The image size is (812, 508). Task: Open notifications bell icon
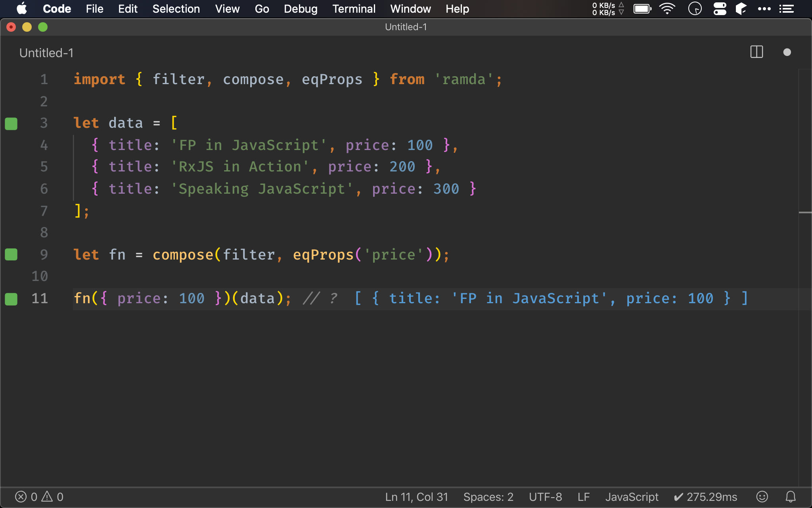(791, 496)
